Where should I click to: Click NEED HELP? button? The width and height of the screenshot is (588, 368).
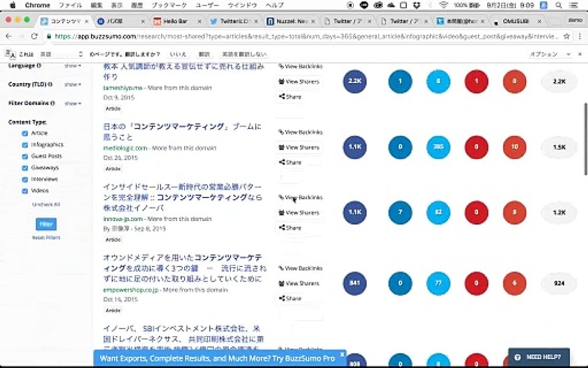(538, 357)
